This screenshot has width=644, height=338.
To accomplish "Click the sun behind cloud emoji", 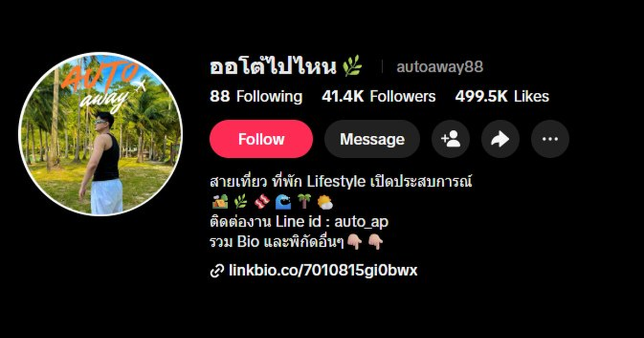I will click(325, 202).
